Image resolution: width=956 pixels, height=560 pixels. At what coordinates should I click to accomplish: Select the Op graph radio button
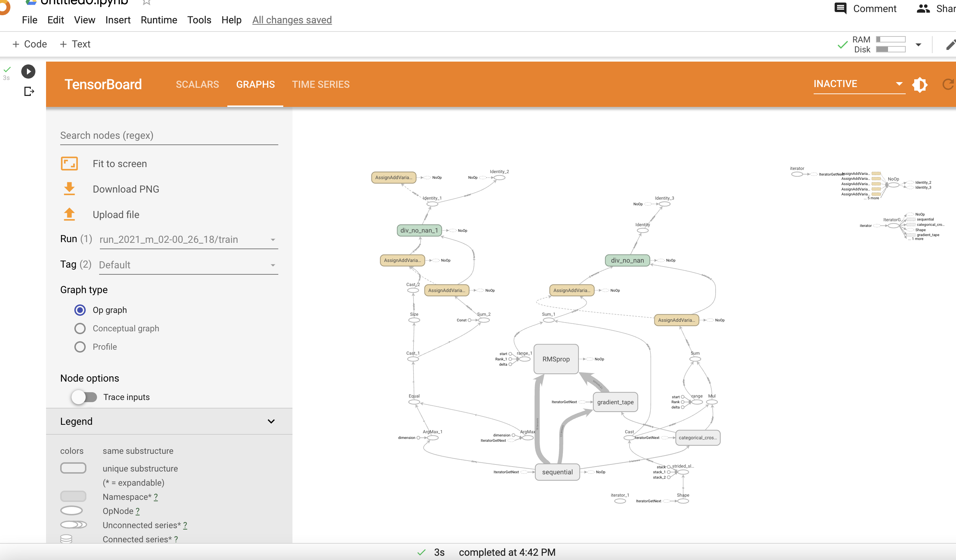[x=80, y=310]
